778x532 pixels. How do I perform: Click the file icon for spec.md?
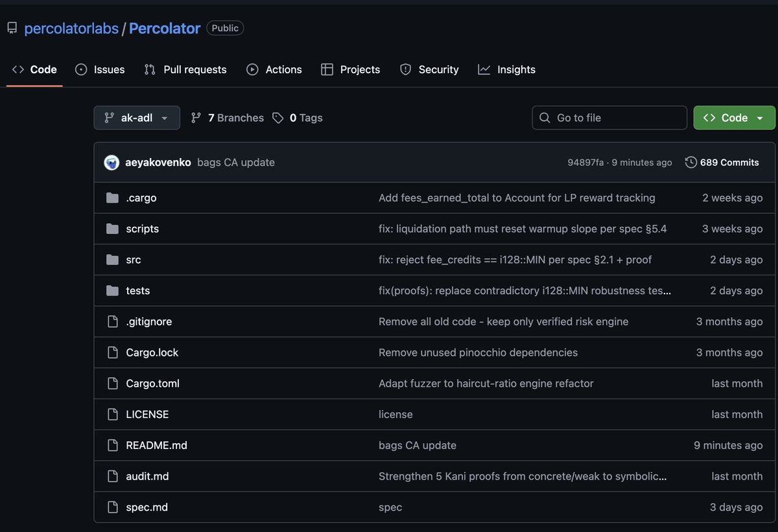click(113, 507)
